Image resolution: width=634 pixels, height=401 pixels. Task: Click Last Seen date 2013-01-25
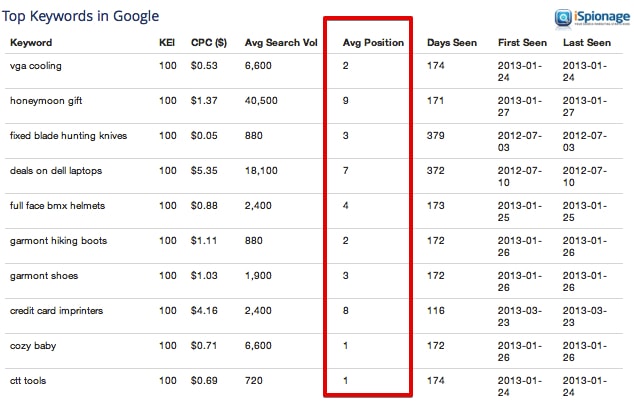(x=585, y=211)
